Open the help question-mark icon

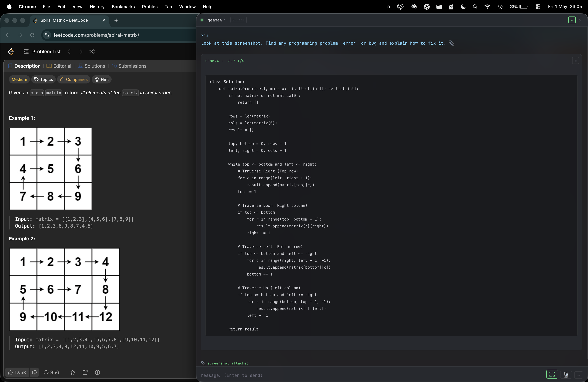tap(97, 372)
